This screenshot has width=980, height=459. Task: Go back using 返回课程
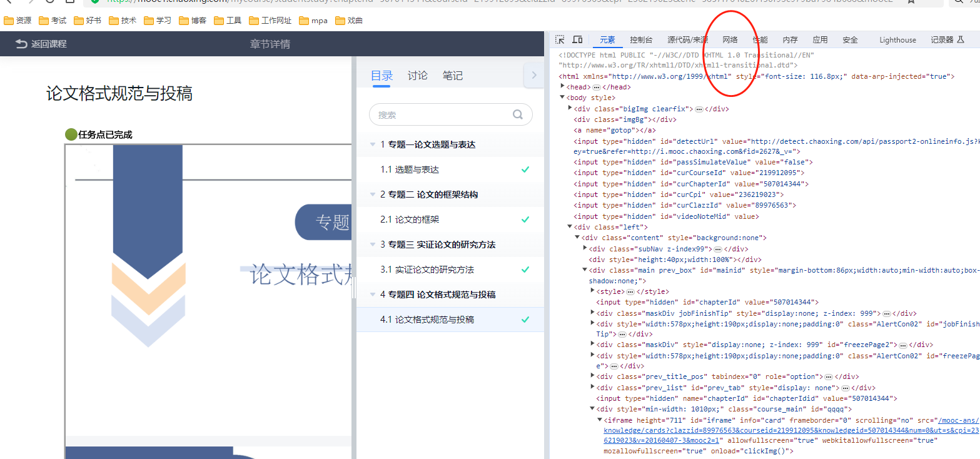(41, 44)
